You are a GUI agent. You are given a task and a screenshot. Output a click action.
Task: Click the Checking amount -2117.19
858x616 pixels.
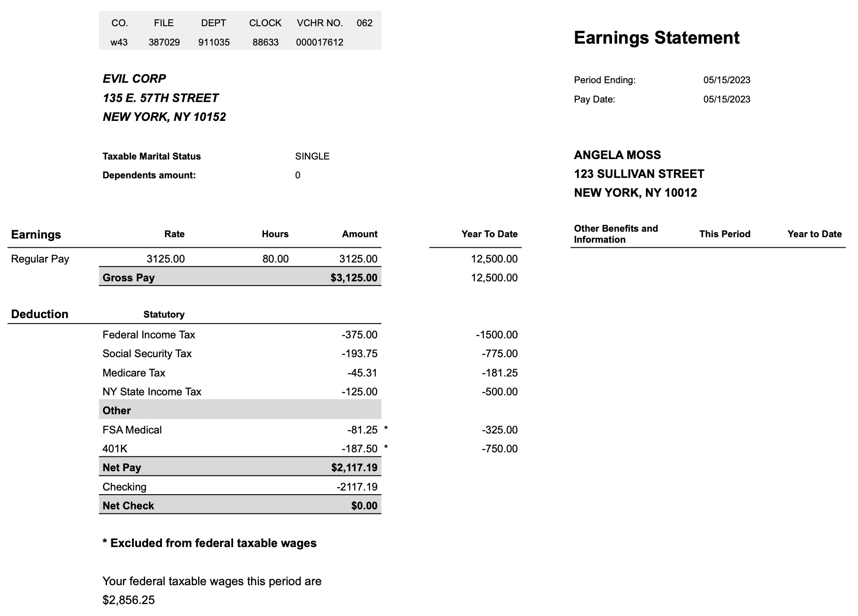[357, 487]
